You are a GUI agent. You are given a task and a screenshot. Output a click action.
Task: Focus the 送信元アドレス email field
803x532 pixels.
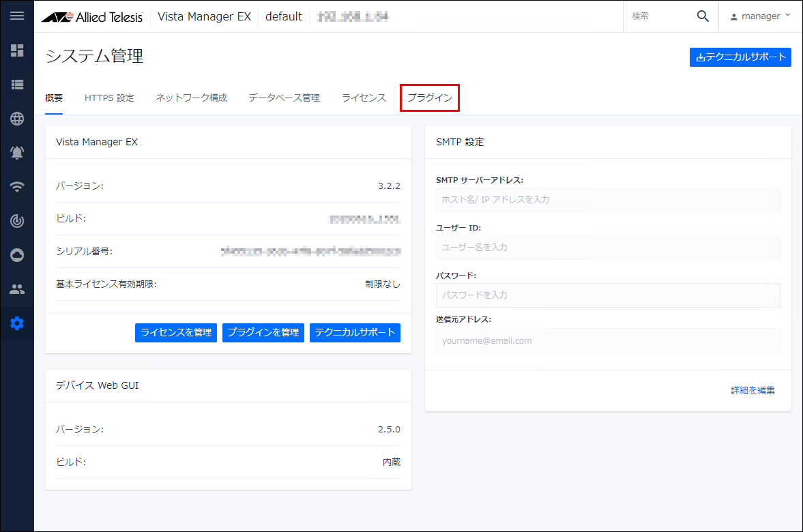pos(608,341)
